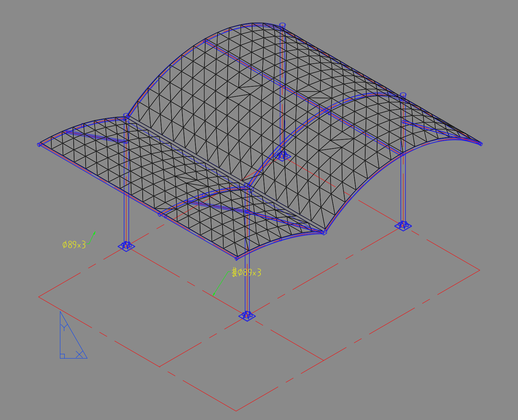Select pipe end at far-right roof tip

pos(480,144)
